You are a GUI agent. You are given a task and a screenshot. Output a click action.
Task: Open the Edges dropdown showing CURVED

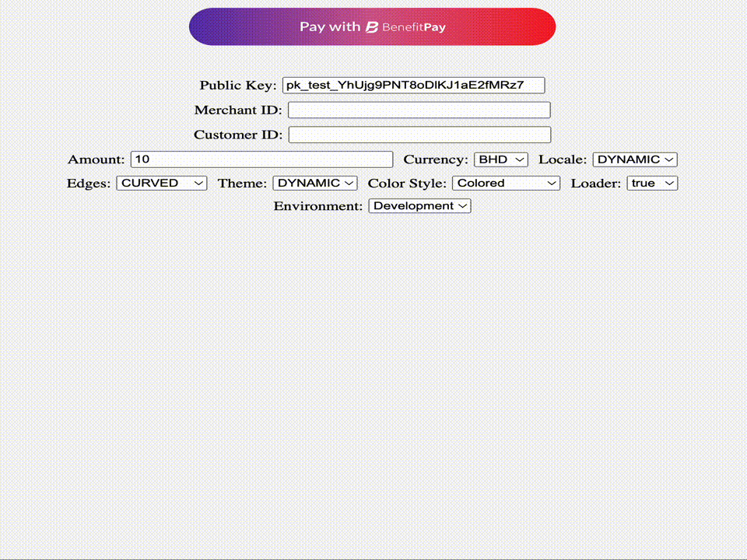(162, 184)
